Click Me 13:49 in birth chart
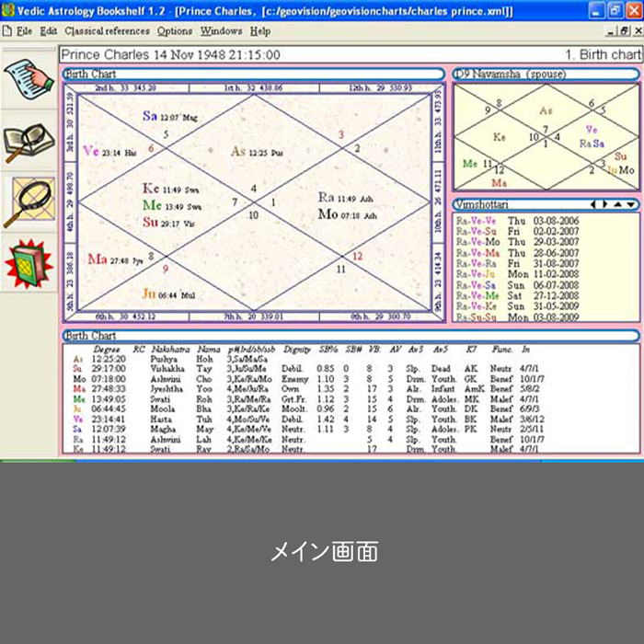This screenshot has width=644, height=644. (172, 205)
